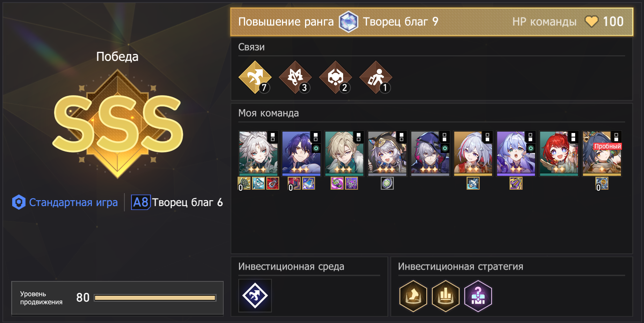Viewport: 644px width, 323px height.
Task: Click the Стандартная игра mode label
Action: point(73,202)
